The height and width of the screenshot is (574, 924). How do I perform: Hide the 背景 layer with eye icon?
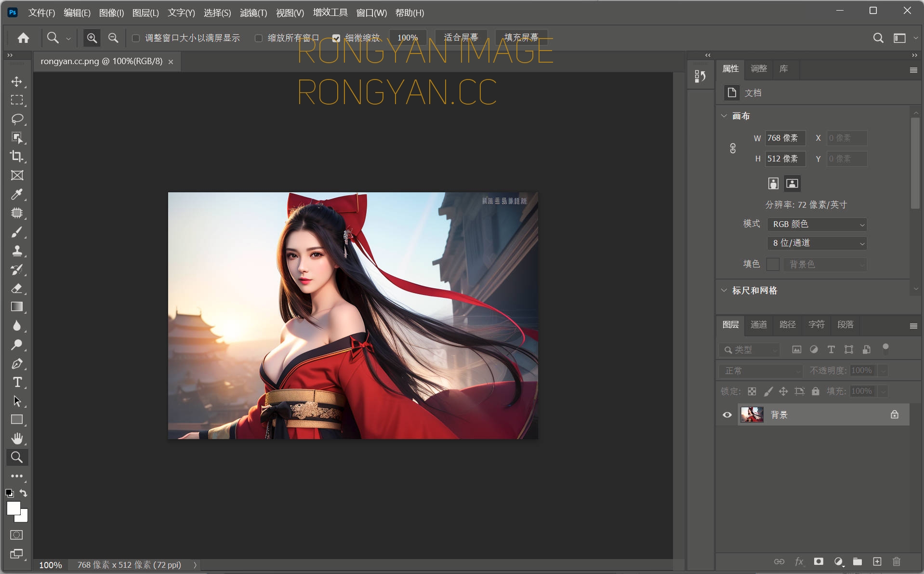coord(727,415)
